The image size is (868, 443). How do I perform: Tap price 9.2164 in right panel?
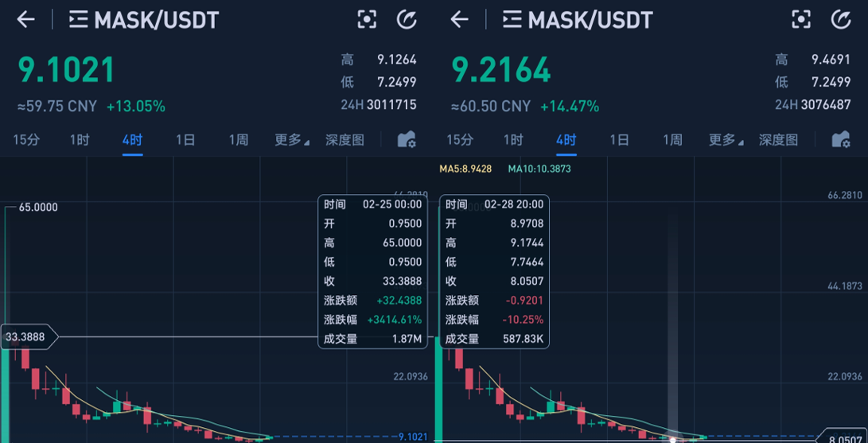501,70
